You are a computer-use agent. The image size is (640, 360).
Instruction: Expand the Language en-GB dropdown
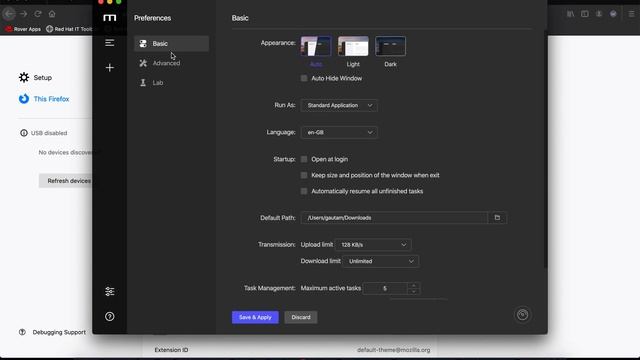coord(339,132)
